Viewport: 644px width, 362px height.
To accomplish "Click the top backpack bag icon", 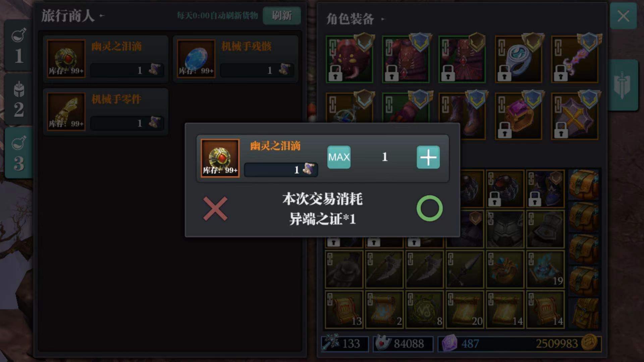I will (584, 185).
